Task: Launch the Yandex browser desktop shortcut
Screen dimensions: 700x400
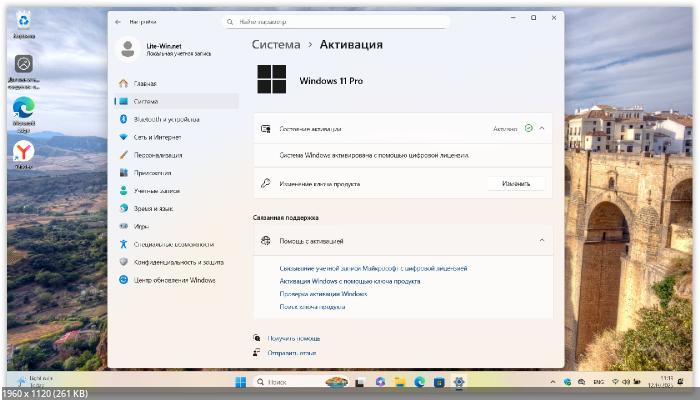Action: click(x=23, y=152)
